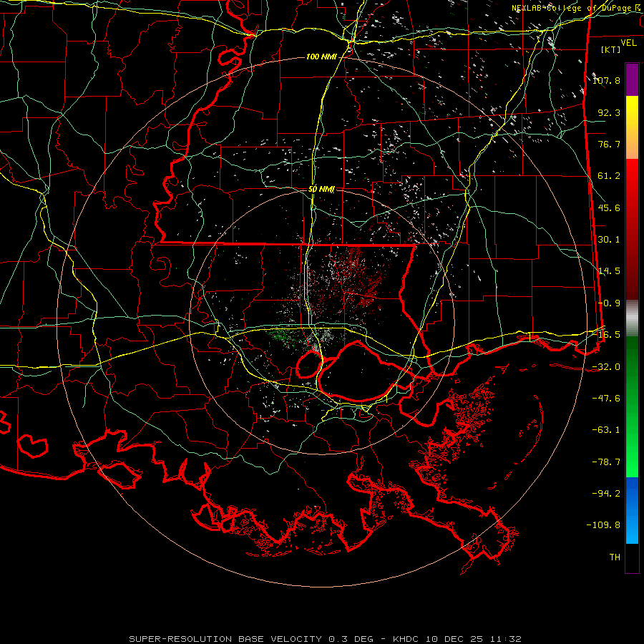Click the -94.2 velocity scale value
The width and height of the screenshot is (644, 644).
click(606, 494)
